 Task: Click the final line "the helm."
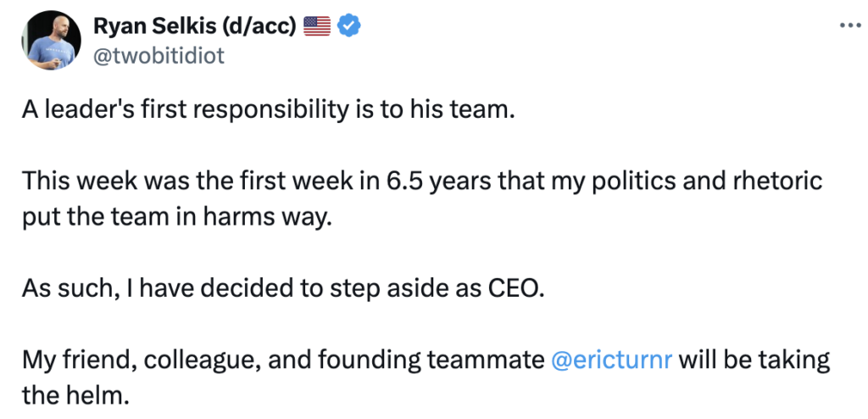75,396
